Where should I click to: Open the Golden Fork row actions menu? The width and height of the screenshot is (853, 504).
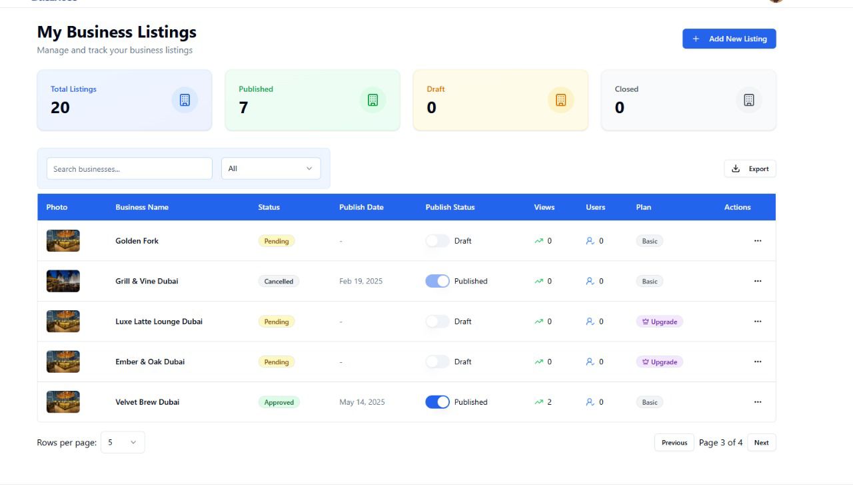758,241
